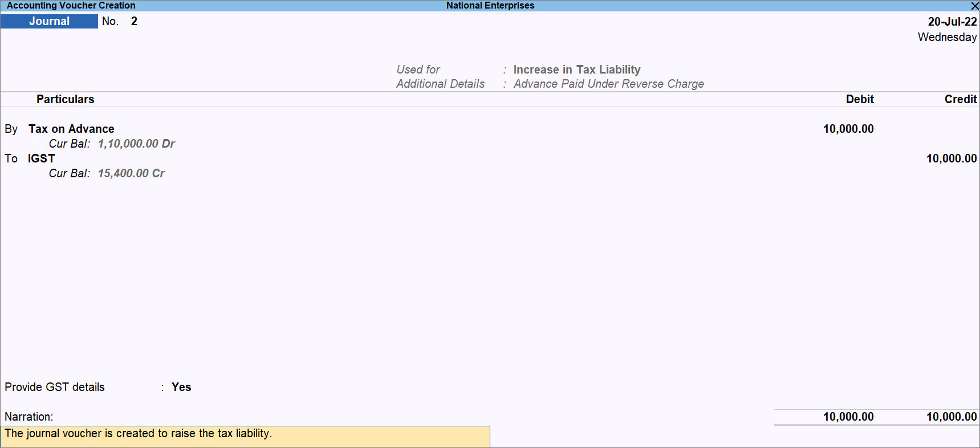Image resolution: width=980 pixels, height=448 pixels.
Task: Click the Debit column header
Action: click(860, 99)
